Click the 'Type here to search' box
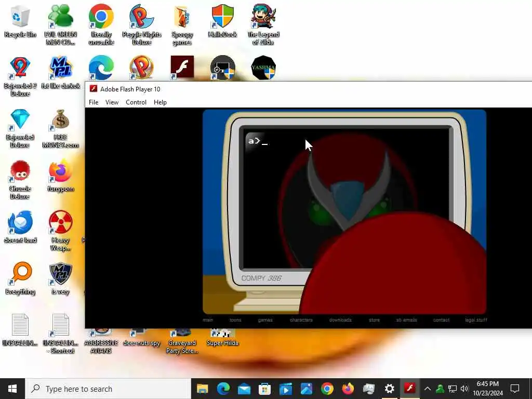 point(108,389)
